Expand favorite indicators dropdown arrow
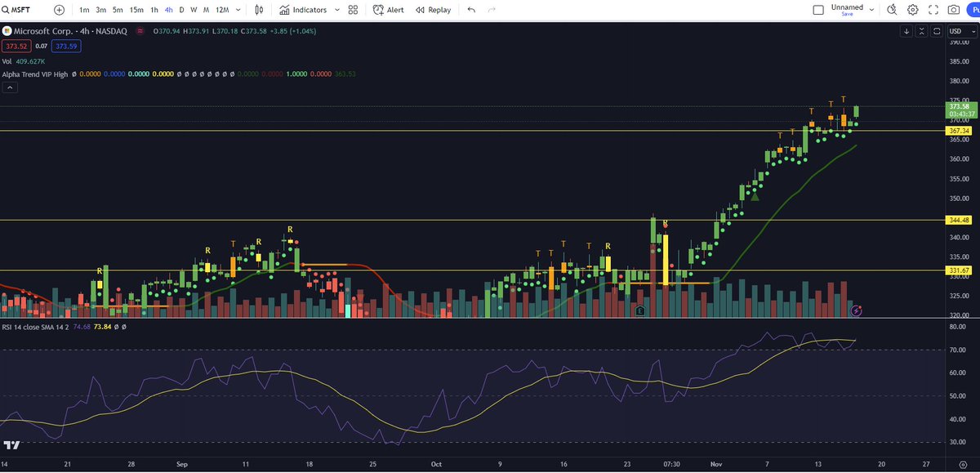This screenshot has width=980, height=473. point(336,10)
